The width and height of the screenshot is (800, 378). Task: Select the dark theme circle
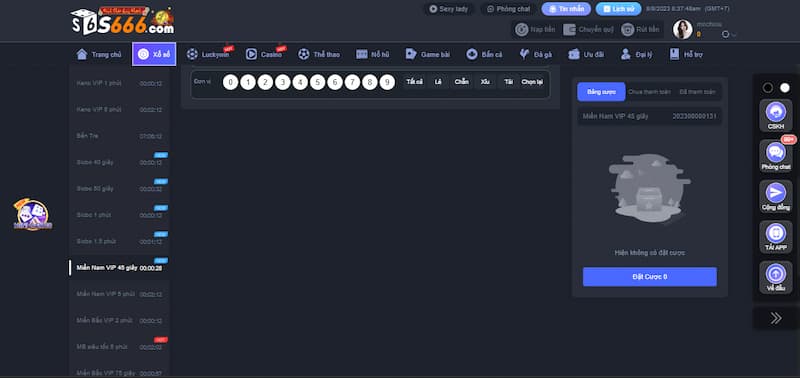pyautogui.click(x=767, y=88)
